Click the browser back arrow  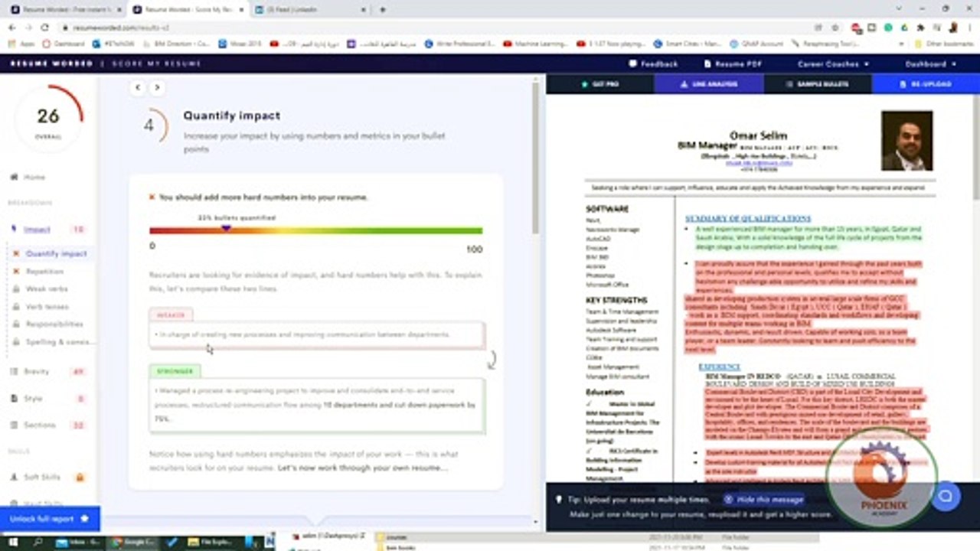11,28
